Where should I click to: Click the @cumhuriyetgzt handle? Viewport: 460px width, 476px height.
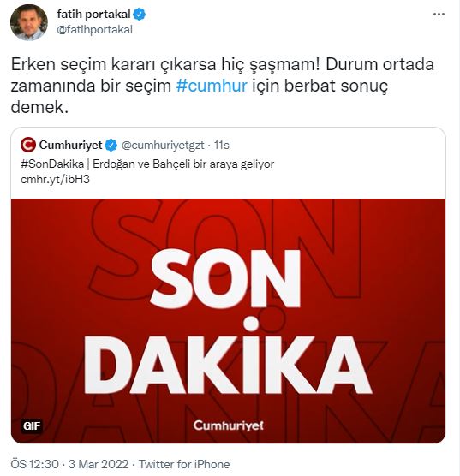point(163,146)
